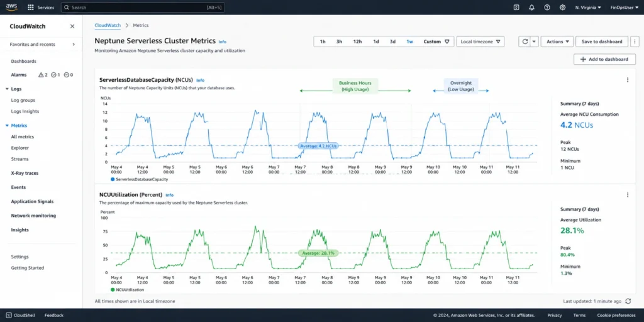The height and width of the screenshot is (322, 644).
Task: Click the blue ServerlessDatabaseCapacity legend dot
Action: (x=113, y=179)
